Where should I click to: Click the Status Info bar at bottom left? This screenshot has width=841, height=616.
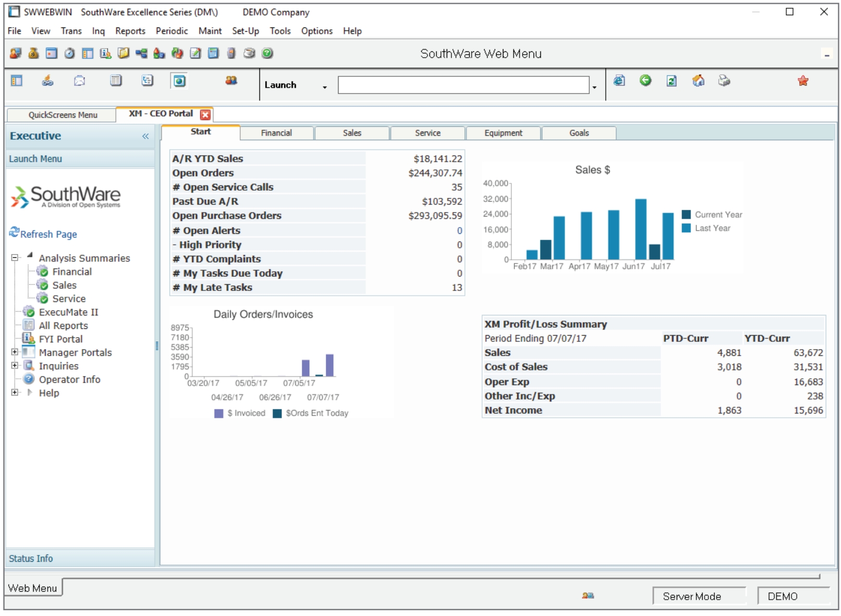point(31,558)
